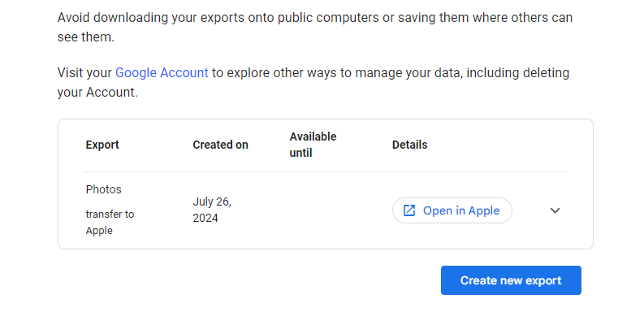The image size is (644, 325).
Task: Click the external-link icon in Open in Apple
Action: [x=409, y=210]
